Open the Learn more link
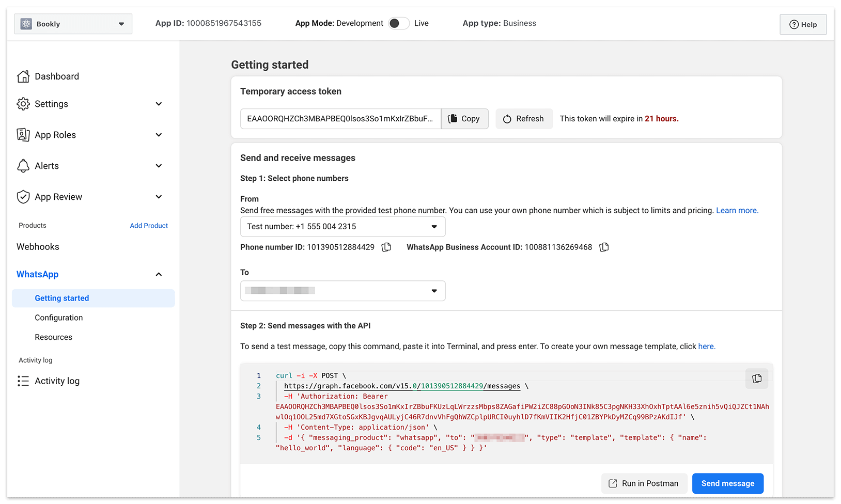The image size is (841, 504). pos(737,211)
